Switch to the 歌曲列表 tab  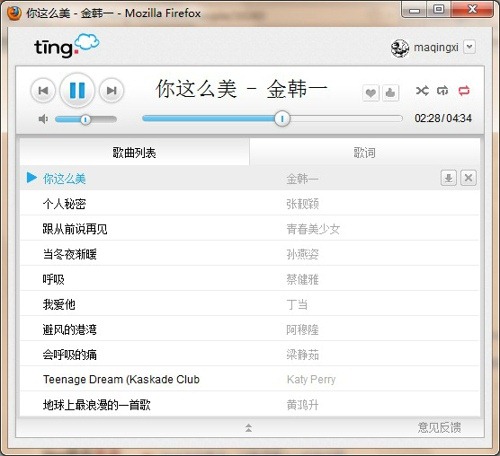click(134, 152)
